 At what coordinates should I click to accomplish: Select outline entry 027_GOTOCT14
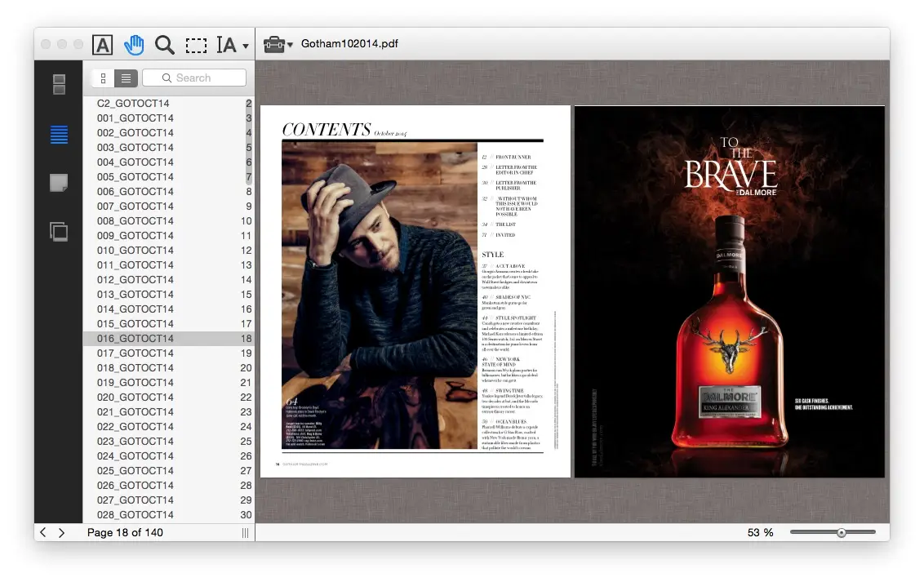168,500
